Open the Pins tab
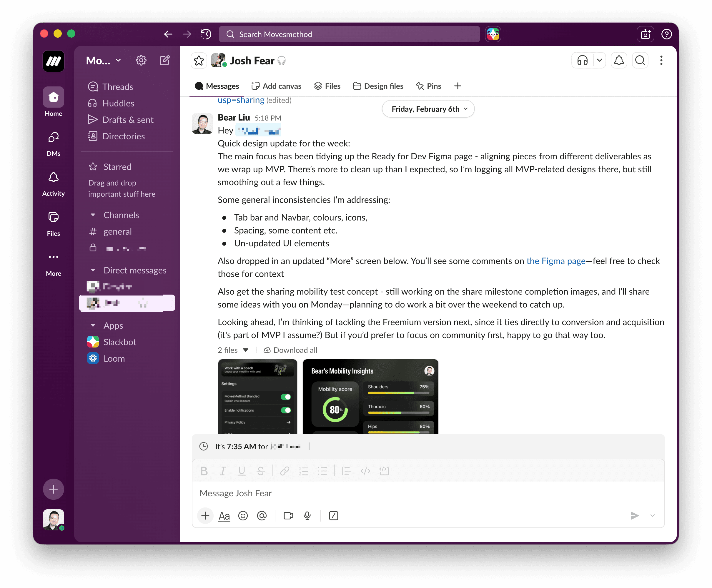The image size is (712, 588). (x=428, y=86)
